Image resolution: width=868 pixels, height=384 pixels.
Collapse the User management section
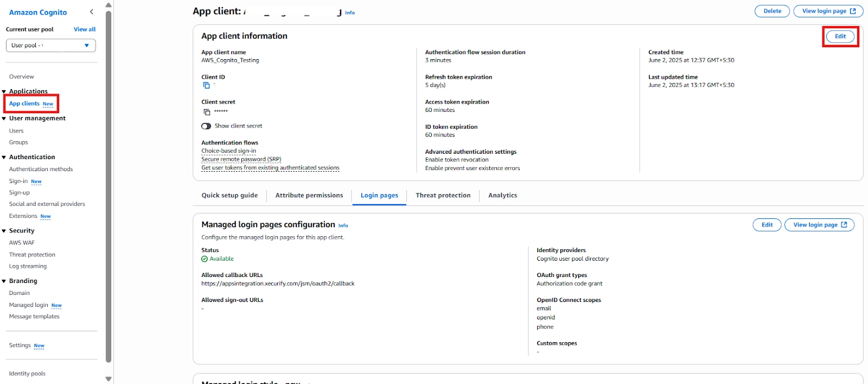pyautogui.click(x=4, y=118)
